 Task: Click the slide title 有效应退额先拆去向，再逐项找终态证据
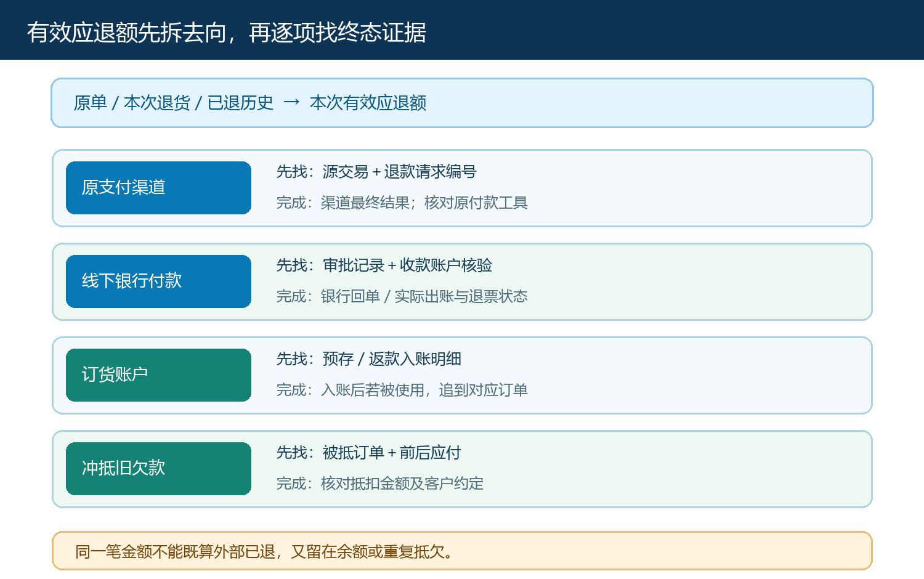tap(227, 33)
